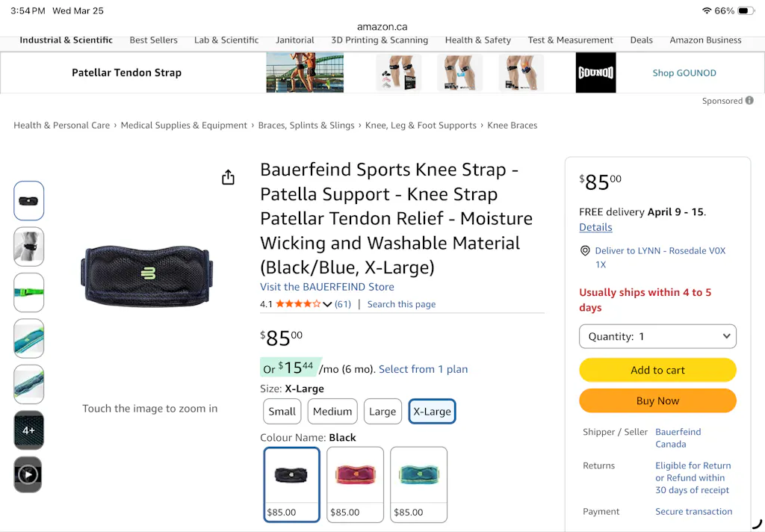Click the Add to cart button
Screen dimensions: 765x532
coord(657,370)
